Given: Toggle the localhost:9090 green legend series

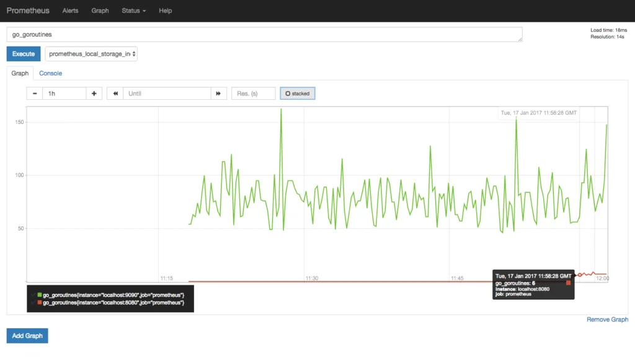Looking at the screenshot, I should 39,295.
